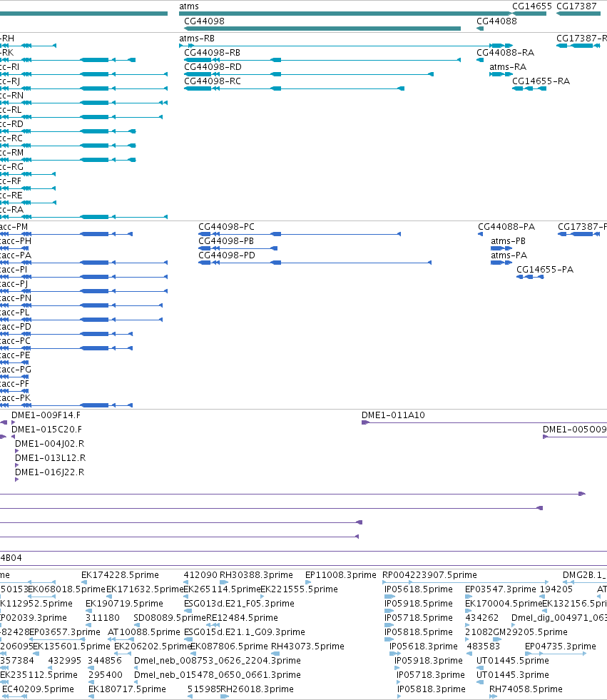Select the EP04735.3prime EST label
The height and width of the screenshot is (700, 607).
[x=561, y=646]
